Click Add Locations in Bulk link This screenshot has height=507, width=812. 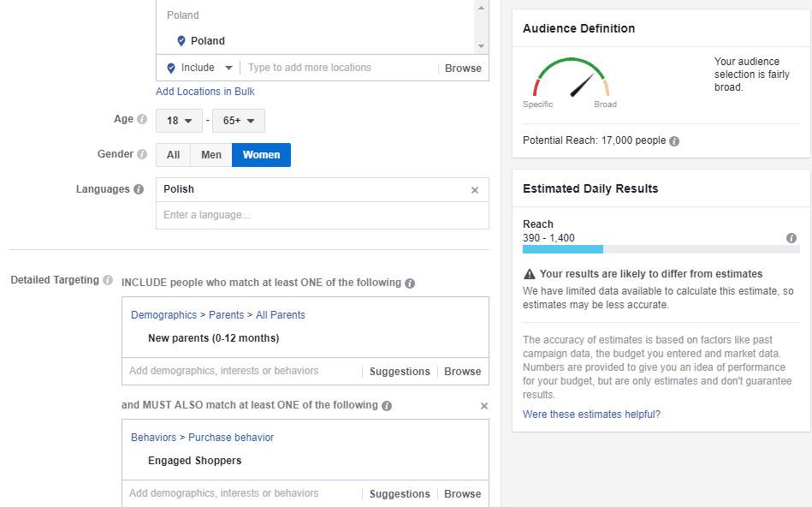pyautogui.click(x=205, y=92)
